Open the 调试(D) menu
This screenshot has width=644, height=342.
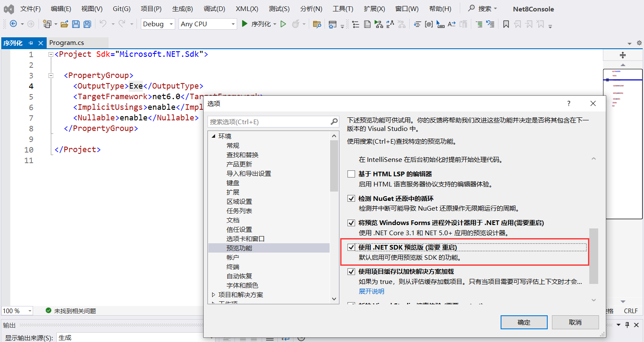[x=214, y=8]
